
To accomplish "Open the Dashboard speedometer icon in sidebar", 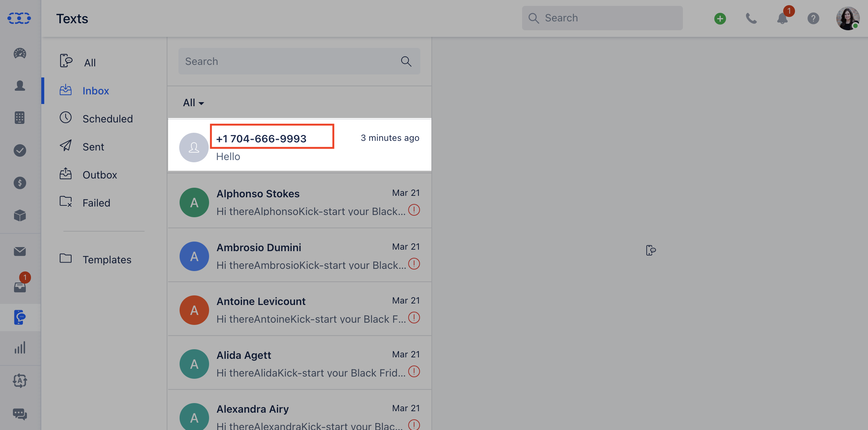I will 20,53.
